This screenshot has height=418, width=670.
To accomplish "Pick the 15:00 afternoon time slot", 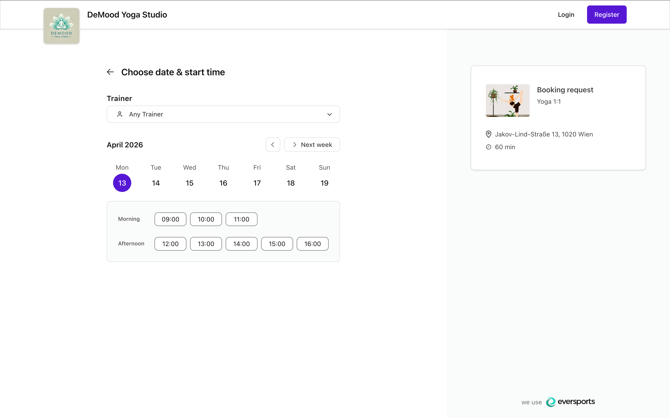I will coord(277,244).
